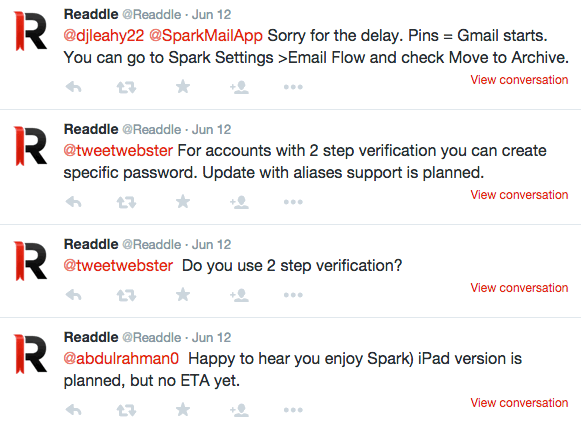Click follow icon under the Move to Archive tweet
The image size is (581, 427).
point(239,87)
